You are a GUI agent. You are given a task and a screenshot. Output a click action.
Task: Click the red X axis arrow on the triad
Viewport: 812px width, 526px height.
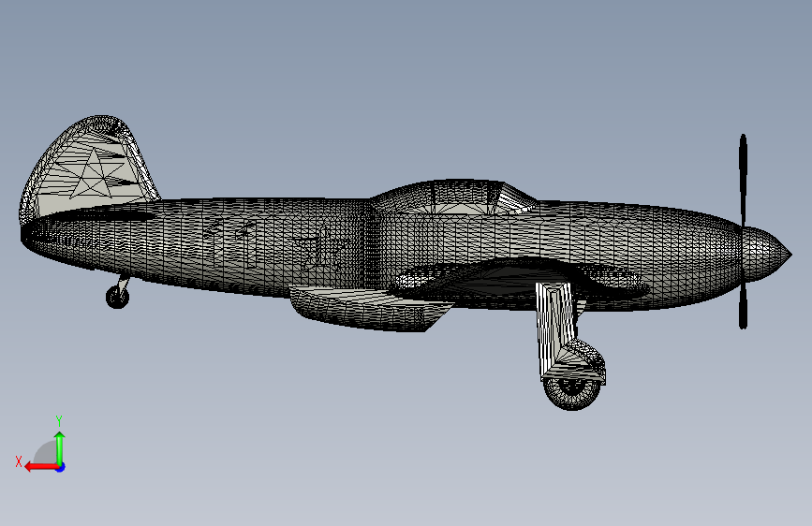(40, 467)
